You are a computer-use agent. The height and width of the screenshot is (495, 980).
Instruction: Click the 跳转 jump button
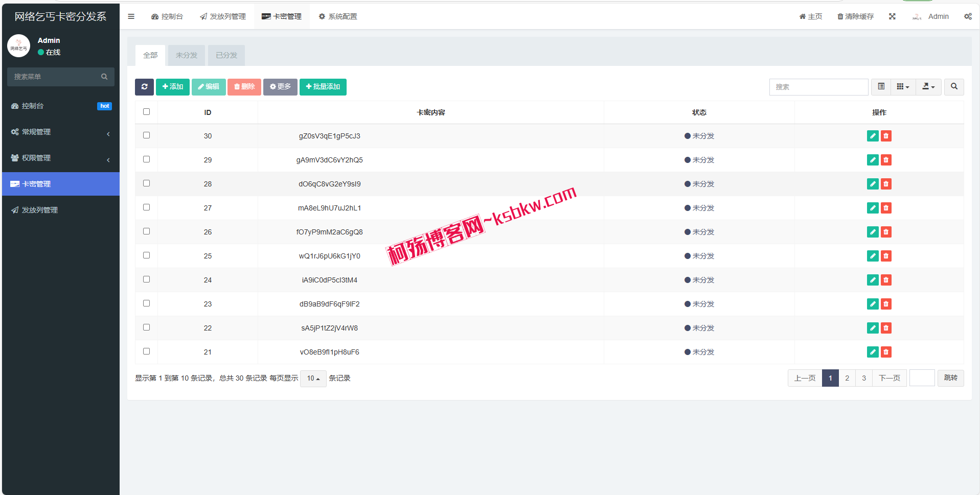951,378
